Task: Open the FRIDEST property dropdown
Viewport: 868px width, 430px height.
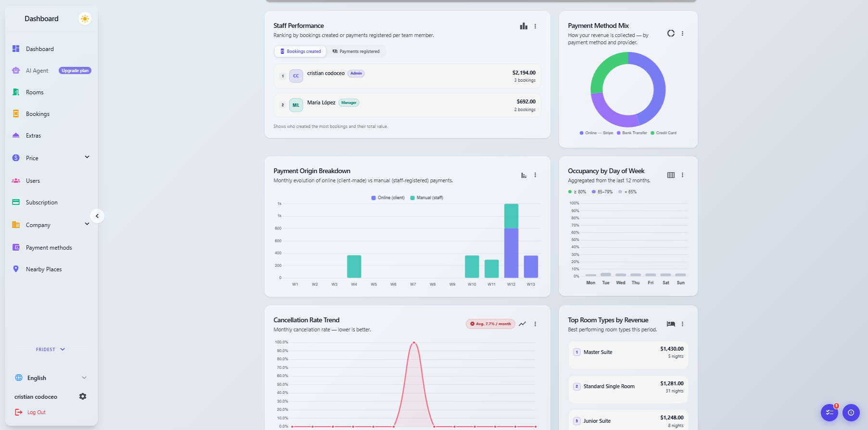Action: (51, 350)
